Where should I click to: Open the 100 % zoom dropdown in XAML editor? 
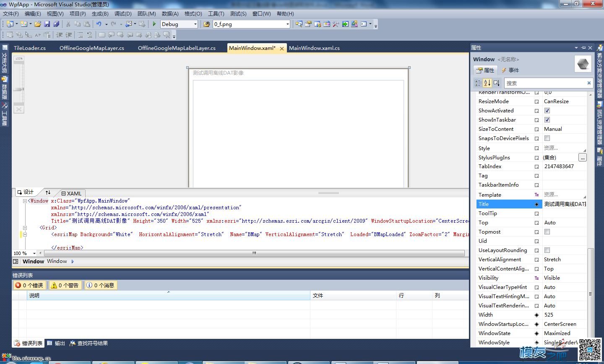(34, 253)
